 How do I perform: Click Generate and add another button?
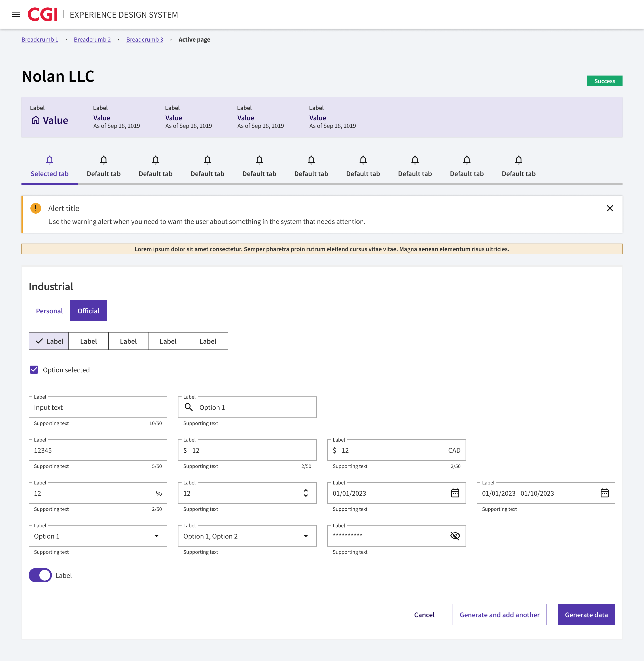click(500, 615)
